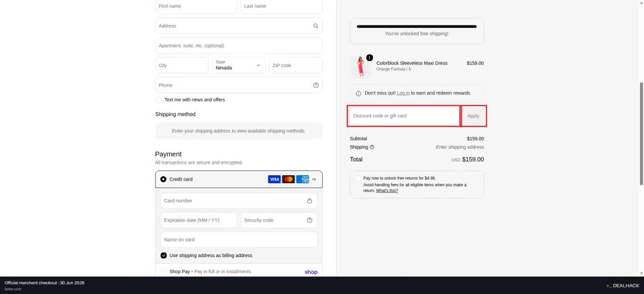Click the Colorblock Sleeveless Maxi Dress thumbnail
Viewport: 644px width, 294px height.
tap(361, 66)
